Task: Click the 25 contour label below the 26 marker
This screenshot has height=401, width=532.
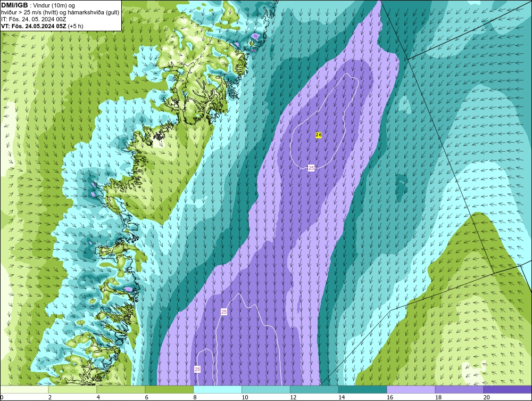Action: tap(311, 167)
